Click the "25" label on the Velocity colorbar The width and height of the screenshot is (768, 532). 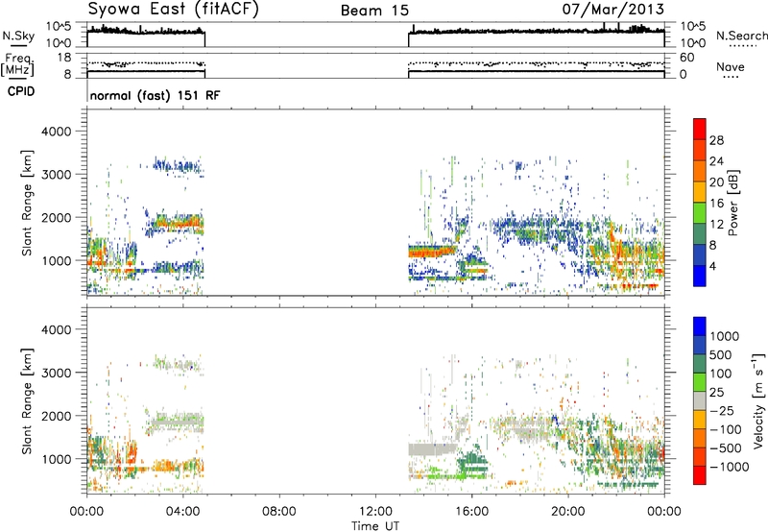pos(716,393)
